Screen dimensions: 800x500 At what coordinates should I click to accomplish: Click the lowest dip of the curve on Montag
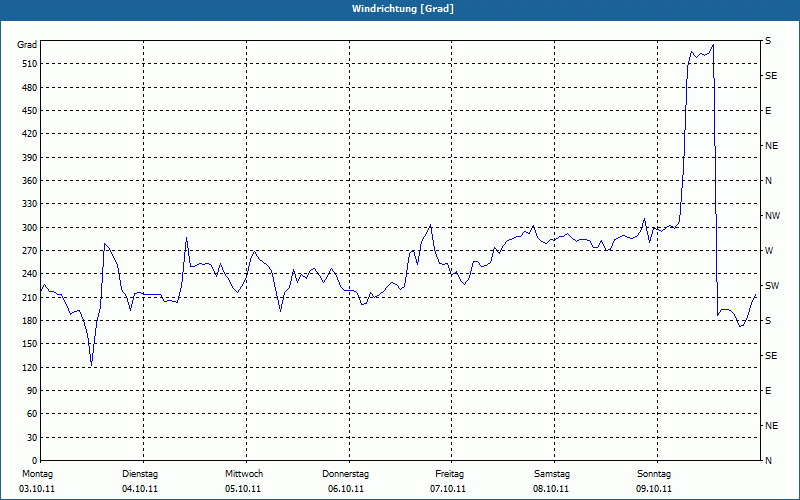pyautogui.click(x=91, y=365)
